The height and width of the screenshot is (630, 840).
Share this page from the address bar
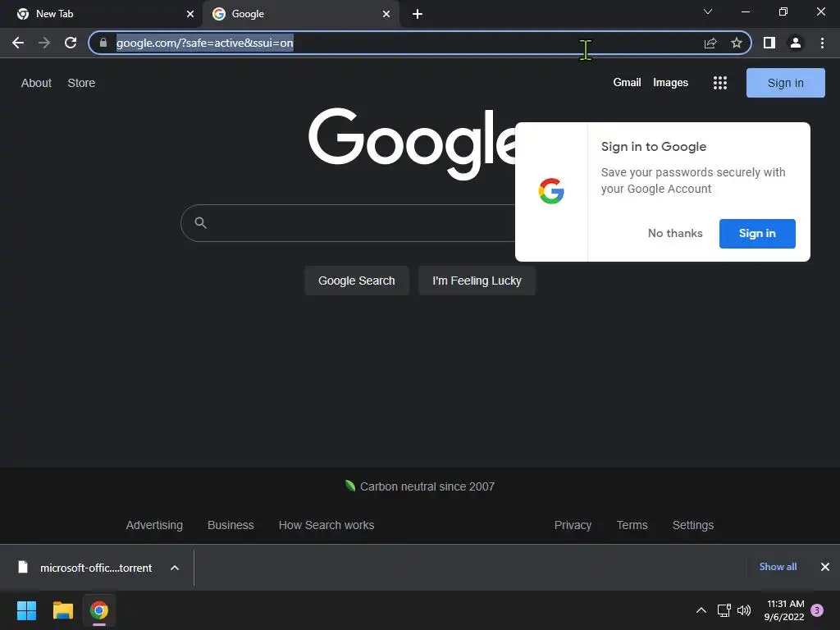click(710, 43)
